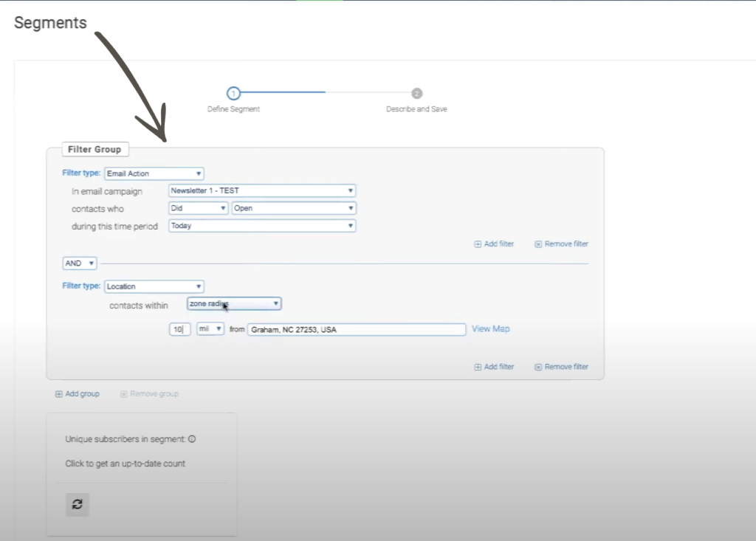
Task: Click the info icon beside Unique subscribers
Action: coord(192,439)
